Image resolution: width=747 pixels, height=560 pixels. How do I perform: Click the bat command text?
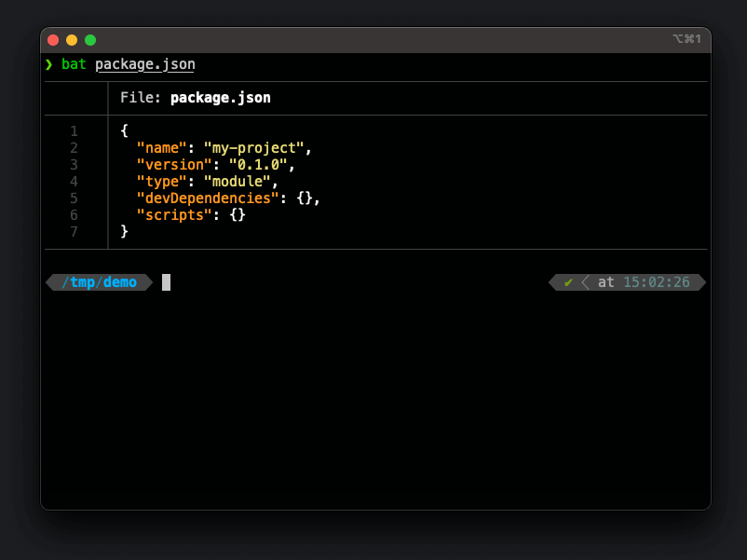coord(74,64)
